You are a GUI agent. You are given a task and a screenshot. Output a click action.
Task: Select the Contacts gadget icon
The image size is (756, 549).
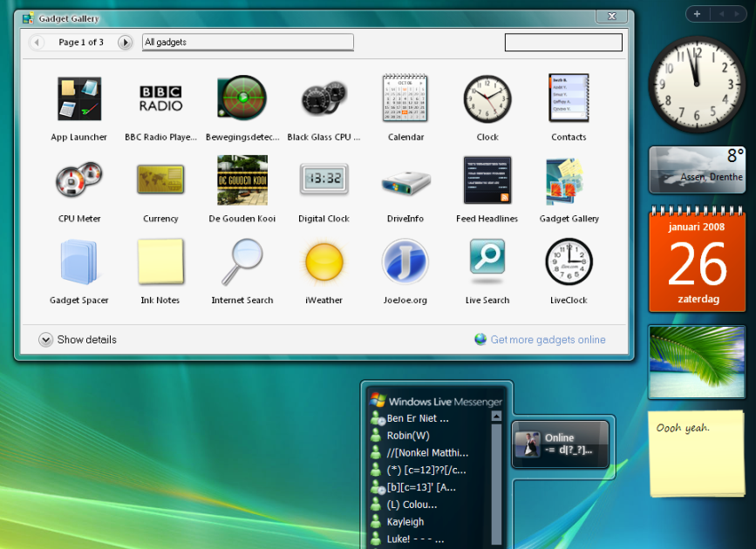tap(569, 98)
